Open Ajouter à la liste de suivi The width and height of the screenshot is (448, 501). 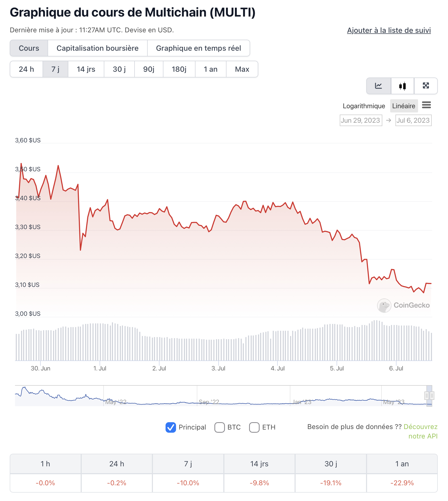coord(389,30)
